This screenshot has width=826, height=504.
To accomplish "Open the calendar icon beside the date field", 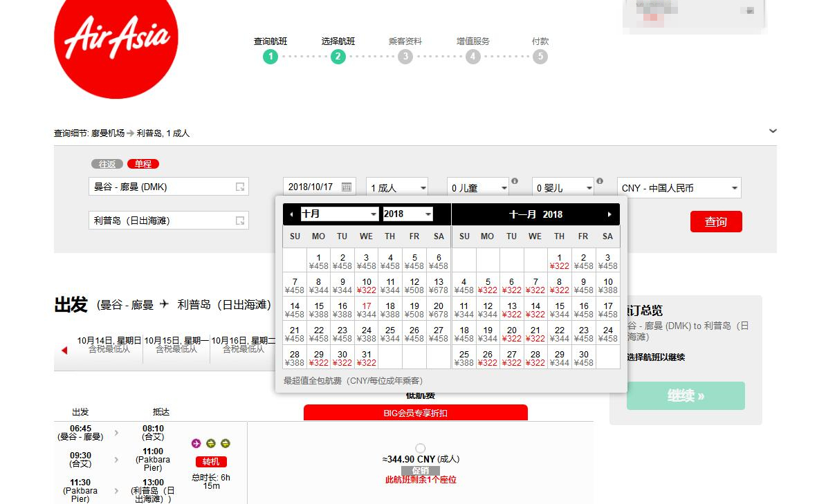I will pos(347,187).
